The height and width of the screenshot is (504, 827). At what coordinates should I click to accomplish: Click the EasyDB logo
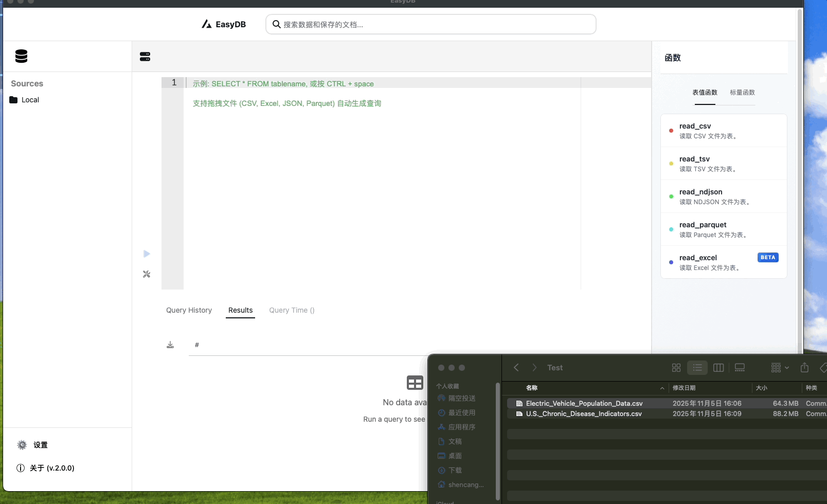(223, 24)
